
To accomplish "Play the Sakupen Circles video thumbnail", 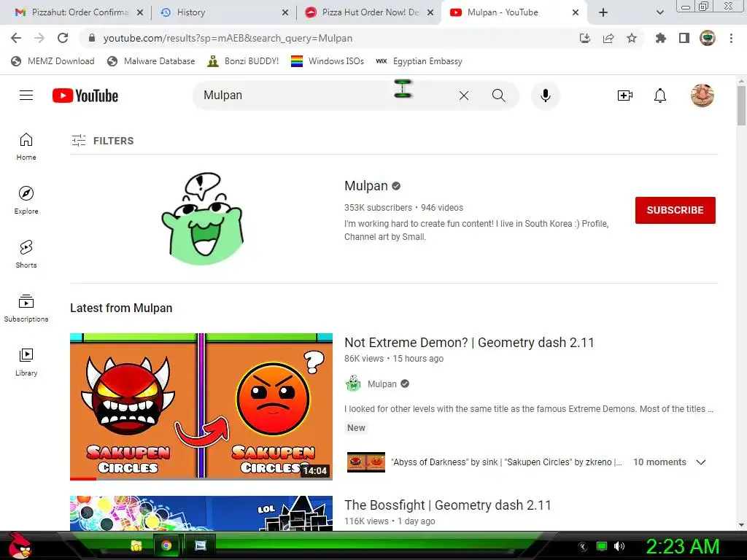I will pos(201,406).
